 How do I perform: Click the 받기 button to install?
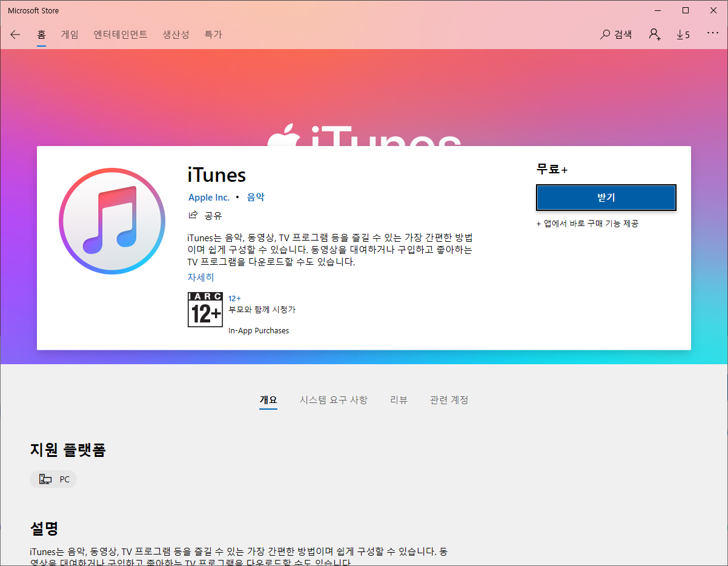click(606, 198)
